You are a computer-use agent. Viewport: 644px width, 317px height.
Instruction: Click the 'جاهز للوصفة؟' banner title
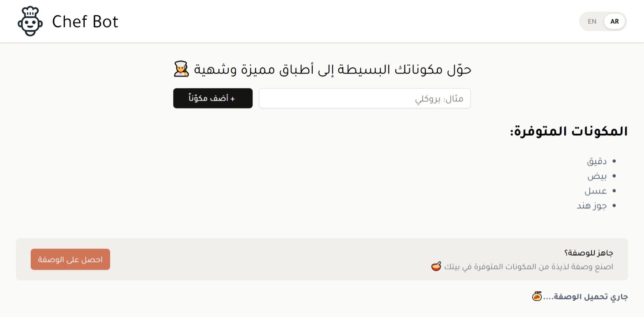point(588,253)
